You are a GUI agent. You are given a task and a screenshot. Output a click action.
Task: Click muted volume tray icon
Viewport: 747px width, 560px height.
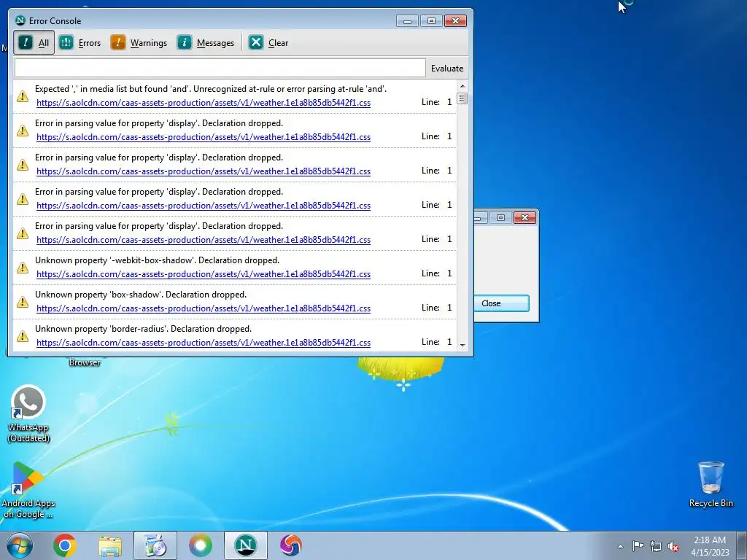(673, 546)
